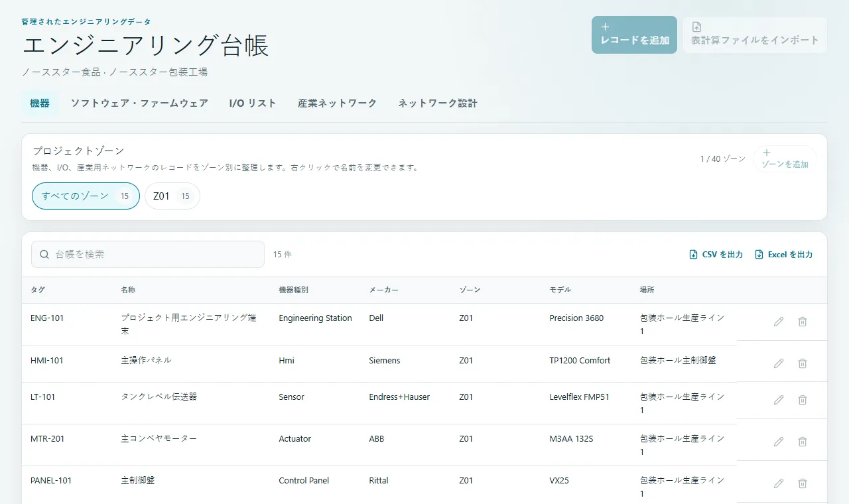
Task: Delete the LT-101 record with trash icon
Action: pyautogui.click(x=803, y=400)
